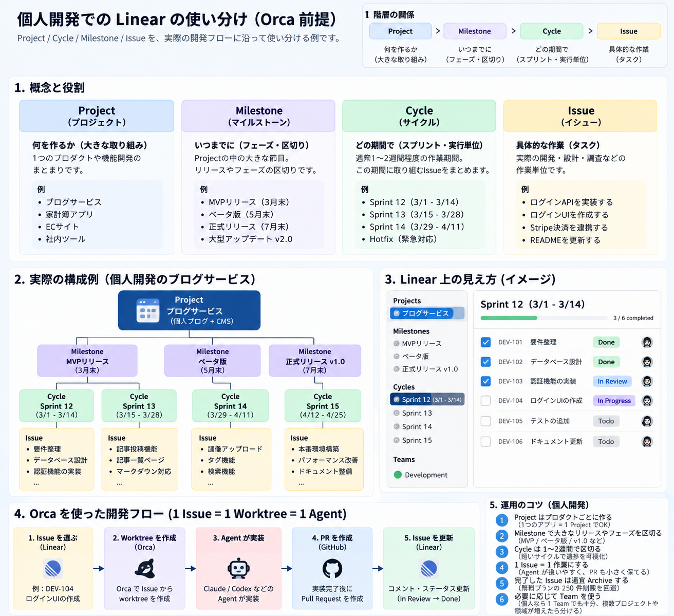This screenshot has height=616, width=674.
Task: Click the Cycle Sprint 15 (4/12 - 4/25) diagram box
Action: click(x=323, y=406)
